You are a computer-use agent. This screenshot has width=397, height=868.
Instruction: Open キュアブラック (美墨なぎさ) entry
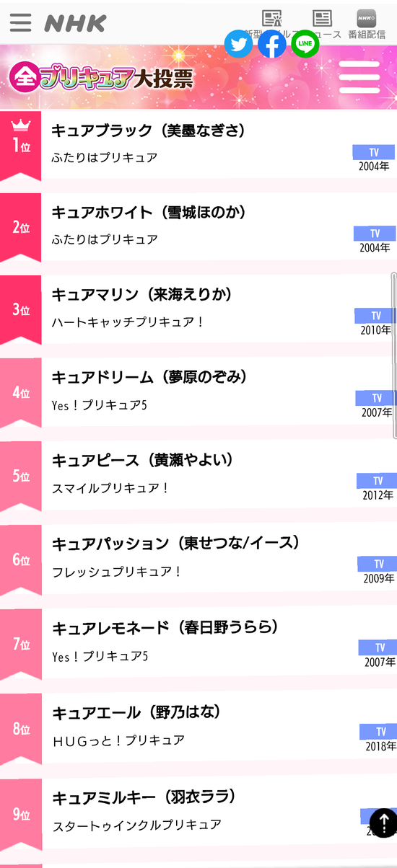point(198,146)
